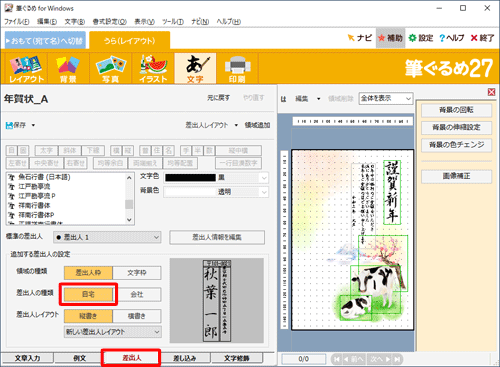The height and width of the screenshot is (367, 500).
Task: Click the 斜体 italic format button
Action: click(x=70, y=150)
